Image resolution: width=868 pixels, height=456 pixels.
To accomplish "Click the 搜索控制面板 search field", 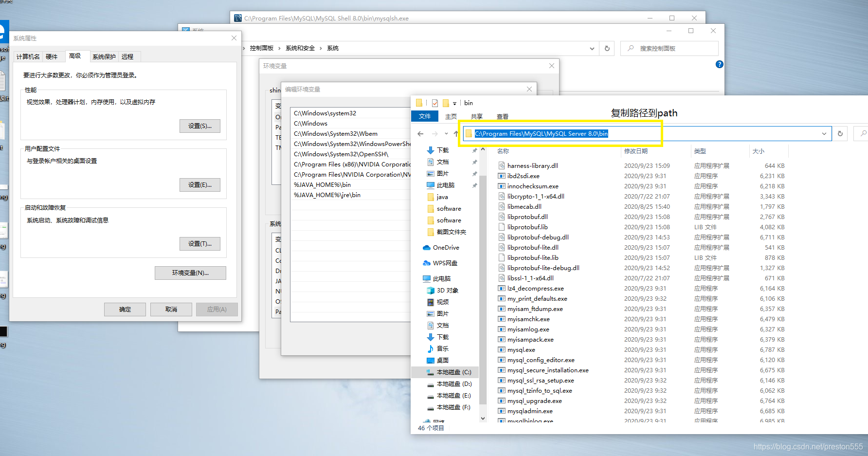I will [x=669, y=49].
